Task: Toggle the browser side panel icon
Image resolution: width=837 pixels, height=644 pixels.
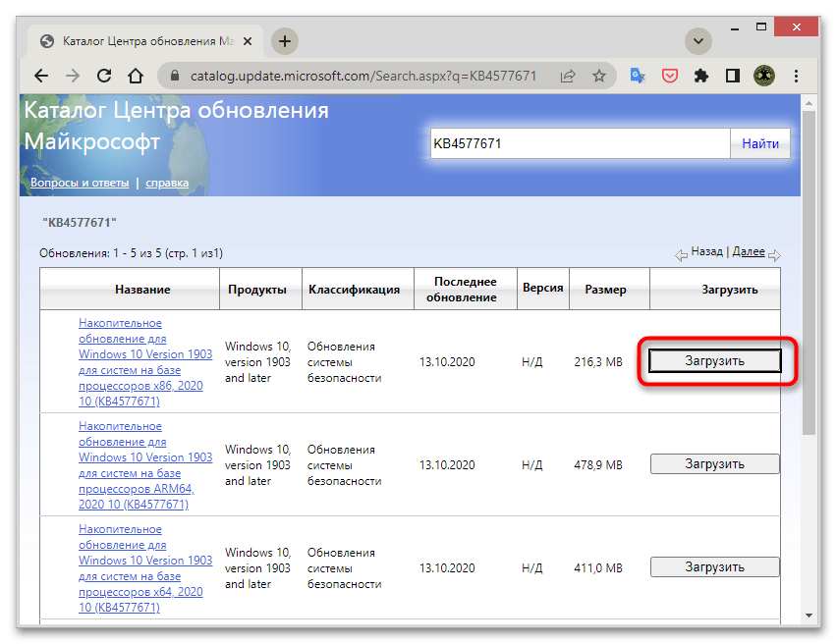Action: (x=732, y=76)
